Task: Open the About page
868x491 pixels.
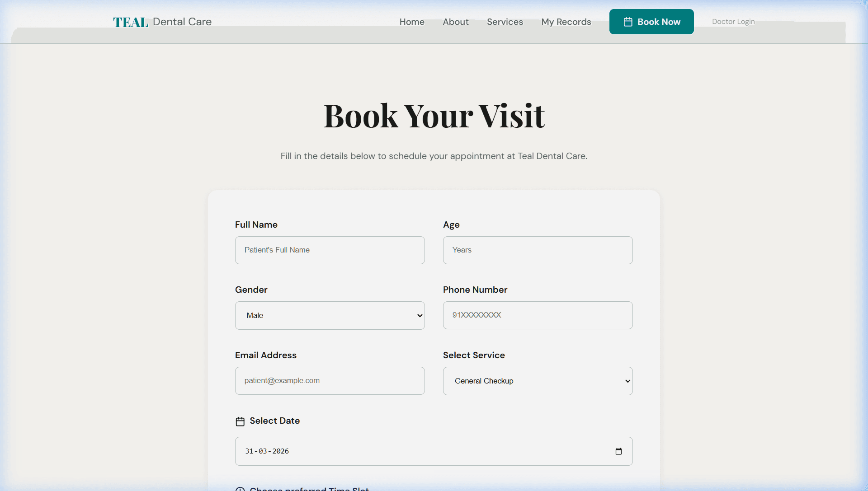Action: (x=456, y=22)
